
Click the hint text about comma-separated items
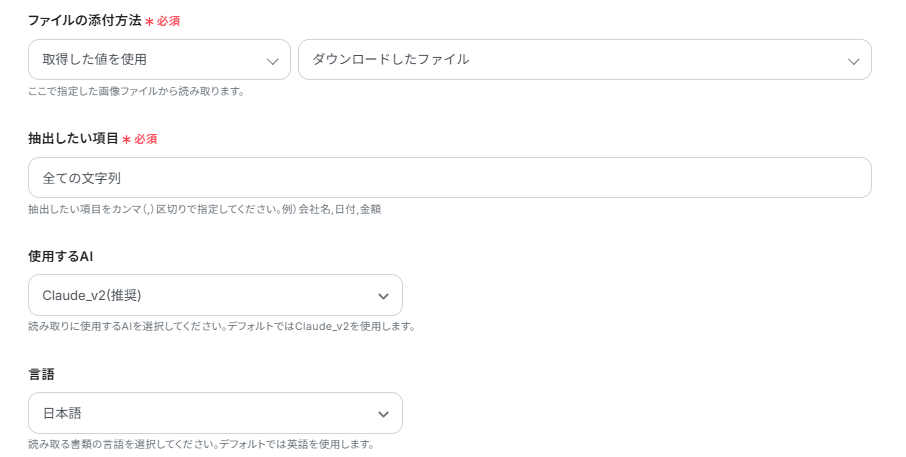tap(204, 210)
